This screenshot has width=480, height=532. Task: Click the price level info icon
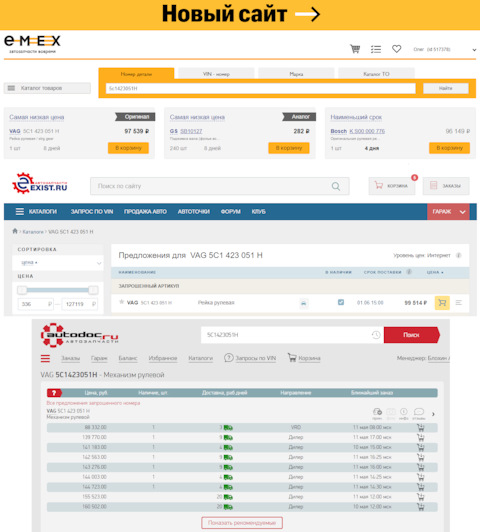coord(458,255)
